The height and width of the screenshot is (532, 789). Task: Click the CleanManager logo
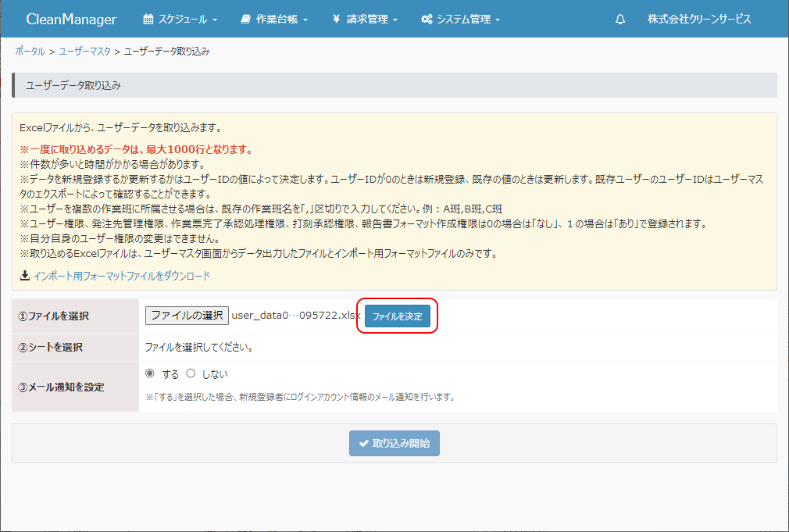[71, 20]
